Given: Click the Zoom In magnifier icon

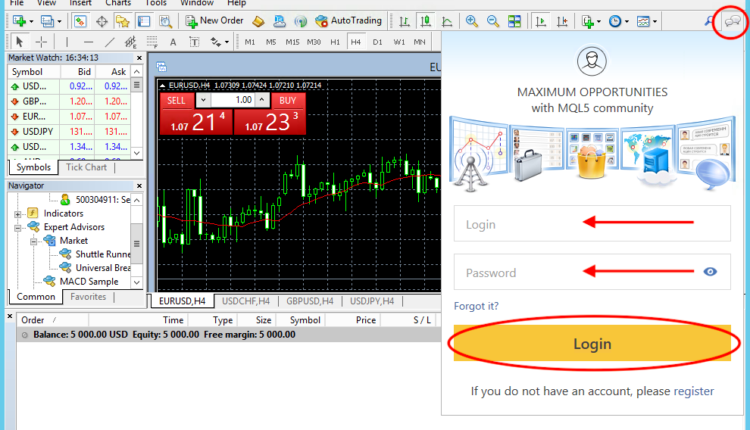Looking at the screenshot, I should (x=471, y=20).
